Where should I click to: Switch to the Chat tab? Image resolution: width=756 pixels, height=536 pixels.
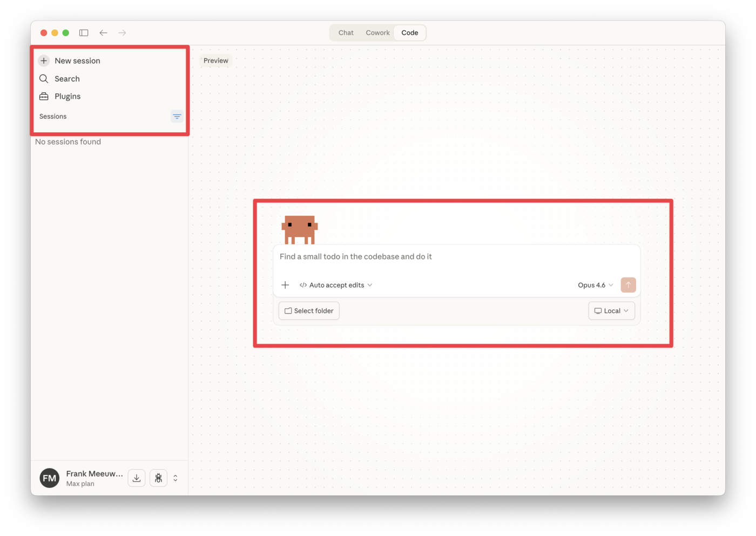(x=345, y=32)
